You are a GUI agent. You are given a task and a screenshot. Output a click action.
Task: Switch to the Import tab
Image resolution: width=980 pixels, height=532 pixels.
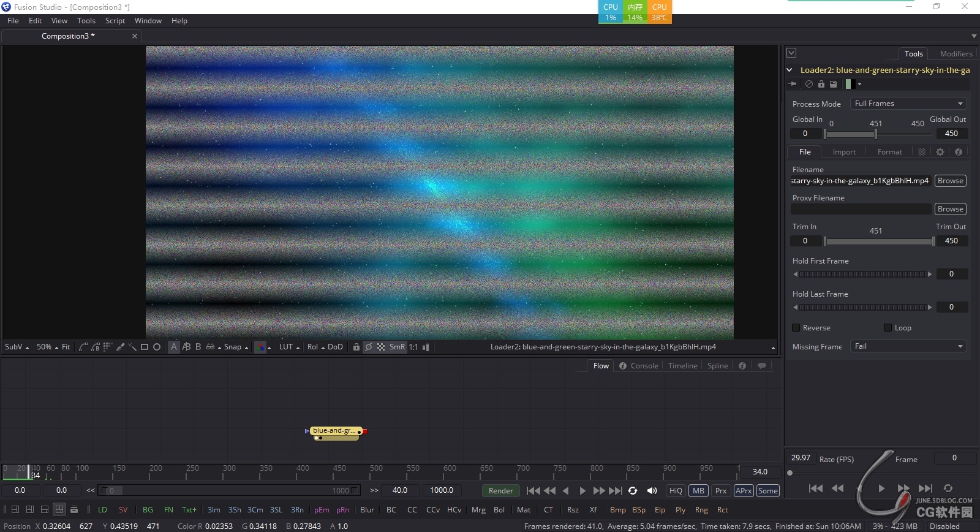point(844,152)
